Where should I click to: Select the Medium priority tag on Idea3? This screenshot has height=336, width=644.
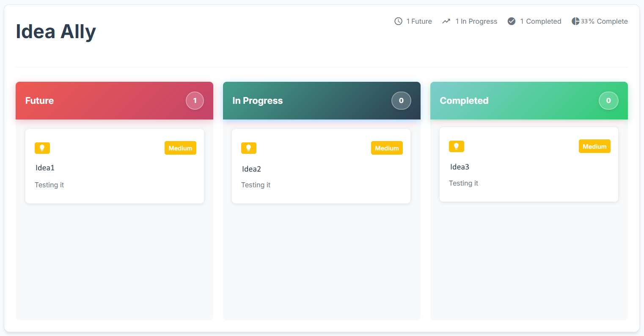594,146
